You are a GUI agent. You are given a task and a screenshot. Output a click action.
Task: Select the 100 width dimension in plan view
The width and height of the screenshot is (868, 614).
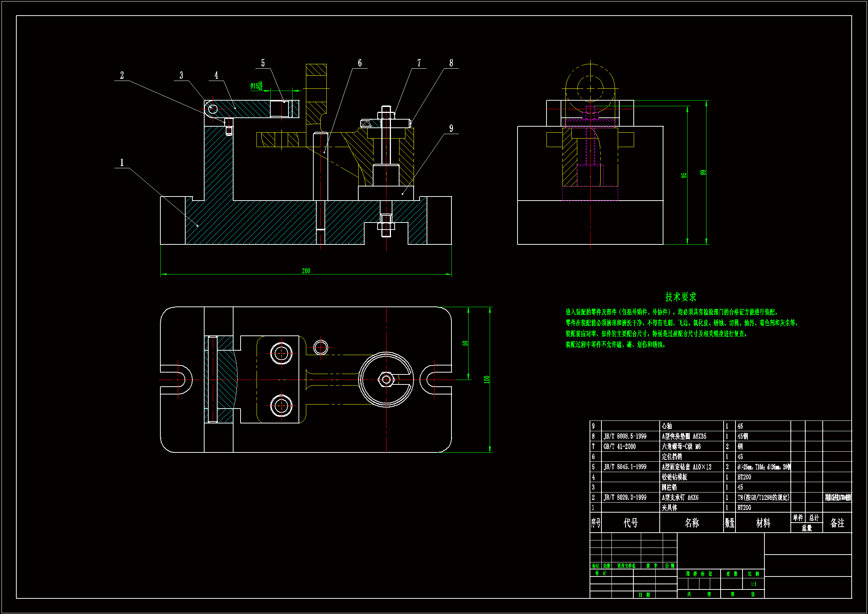[487, 380]
